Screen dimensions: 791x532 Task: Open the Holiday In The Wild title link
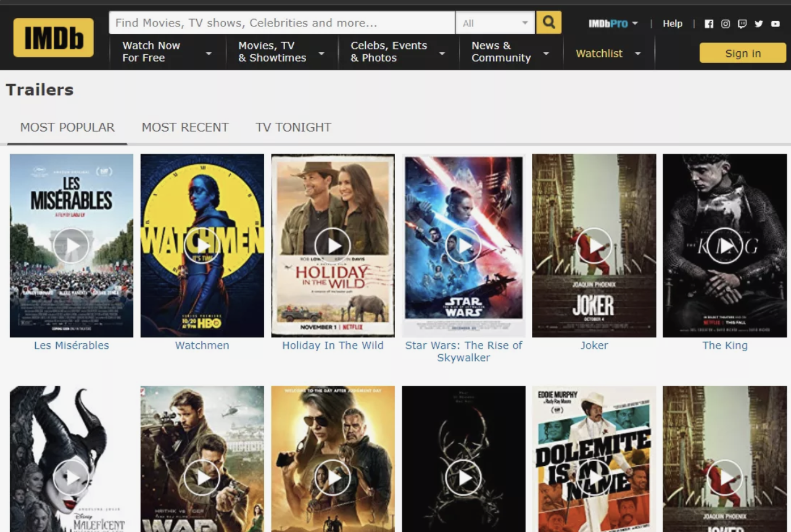pyautogui.click(x=333, y=346)
